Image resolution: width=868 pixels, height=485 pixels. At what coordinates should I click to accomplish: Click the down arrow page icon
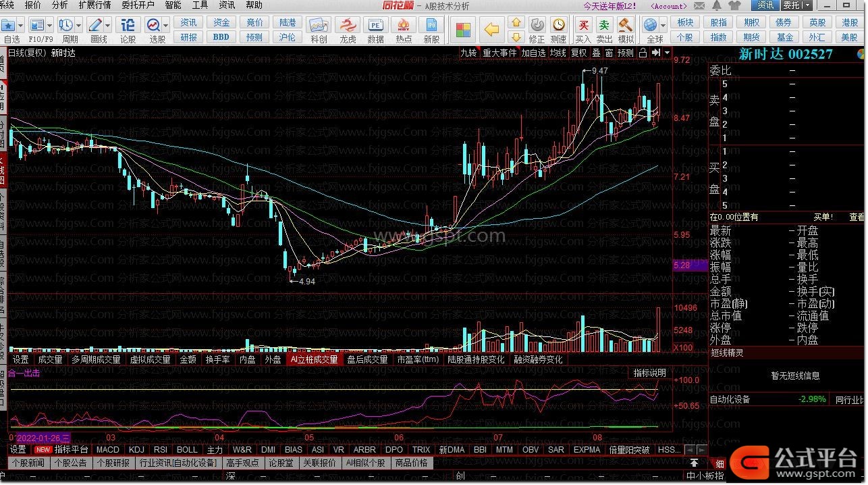(x=516, y=38)
